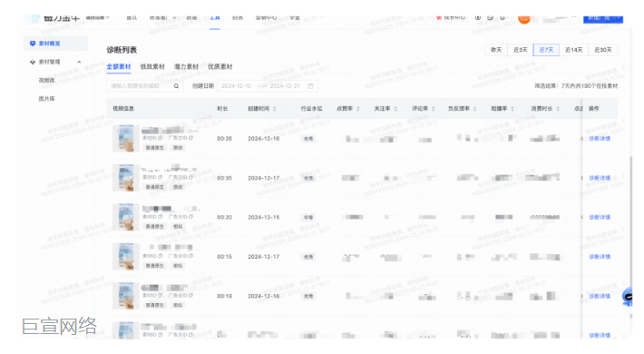Copy 素材ID of the 00:15 video

click(x=161, y=256)
